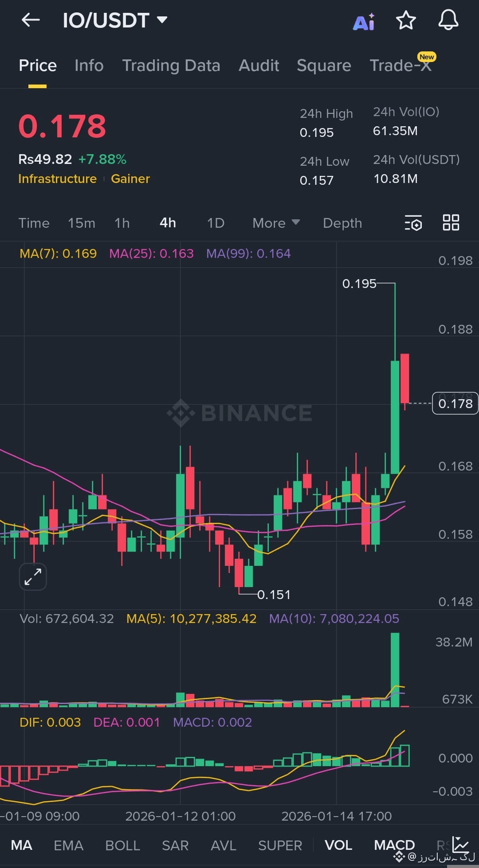479x868 pixels.
Task: Select the Time chart interval
Action: click(x=34, y=223)
